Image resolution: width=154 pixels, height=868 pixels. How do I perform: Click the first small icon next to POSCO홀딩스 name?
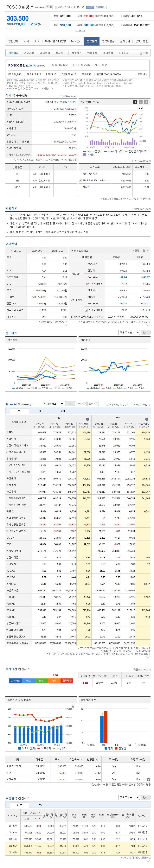pos(31,66)
